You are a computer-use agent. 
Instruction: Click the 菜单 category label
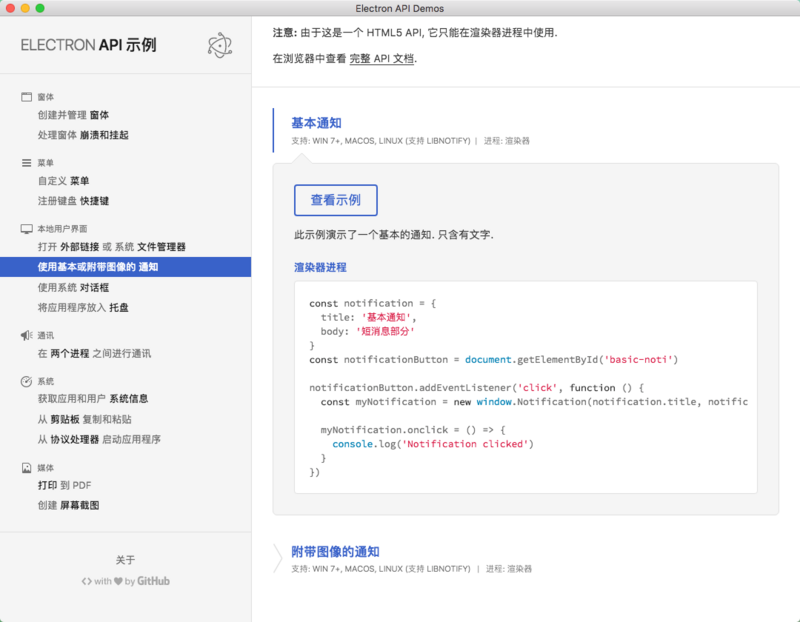[x=46, y=163]
